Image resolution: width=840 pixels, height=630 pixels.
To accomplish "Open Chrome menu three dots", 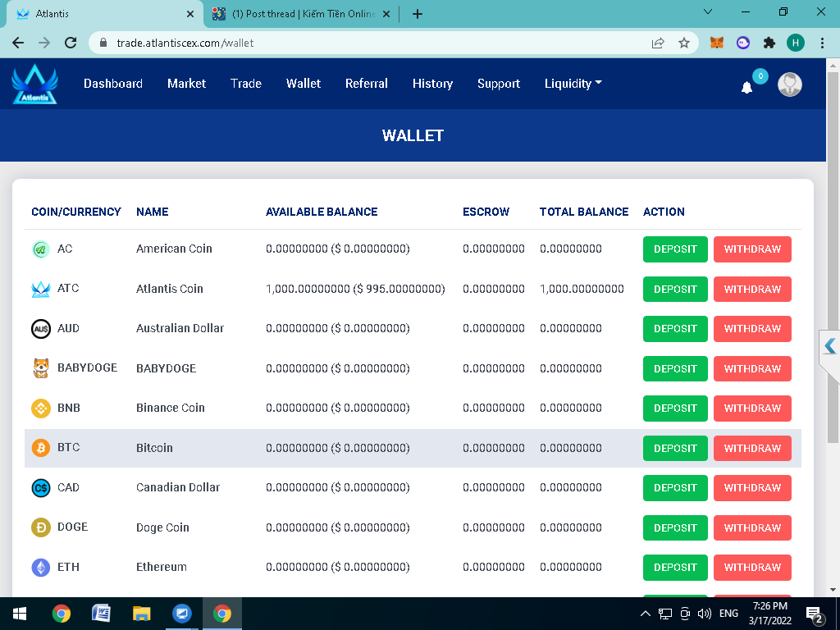I will pos(822,43).
